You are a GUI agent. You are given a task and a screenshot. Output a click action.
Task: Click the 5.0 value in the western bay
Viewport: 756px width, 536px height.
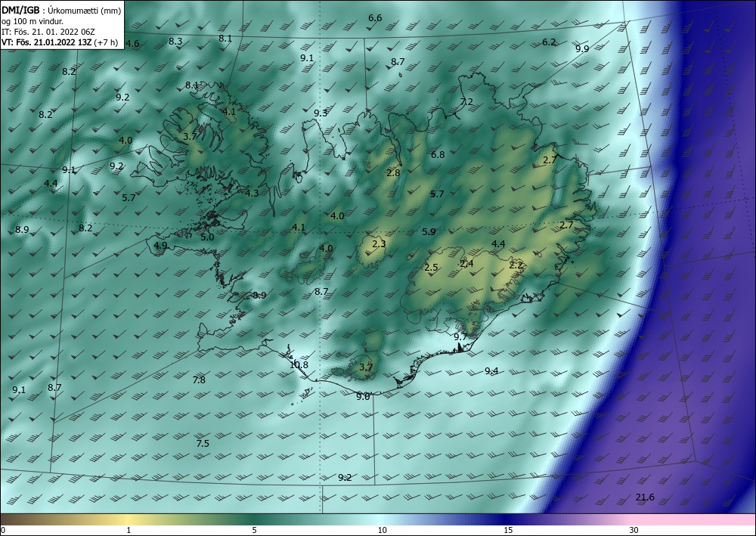click(207, 237)
